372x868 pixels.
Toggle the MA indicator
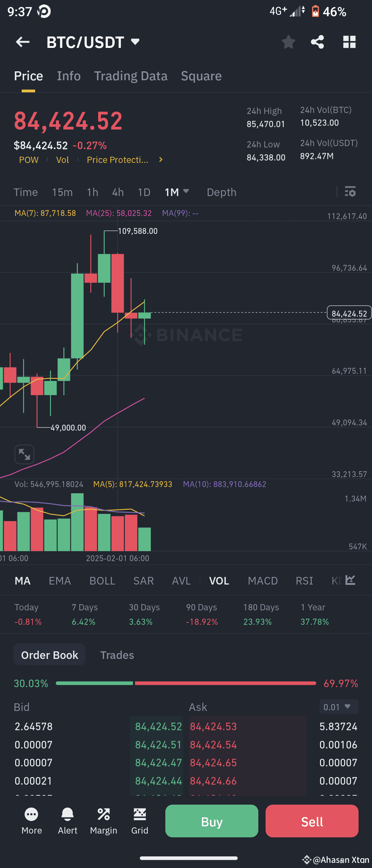tap(23, 581)
